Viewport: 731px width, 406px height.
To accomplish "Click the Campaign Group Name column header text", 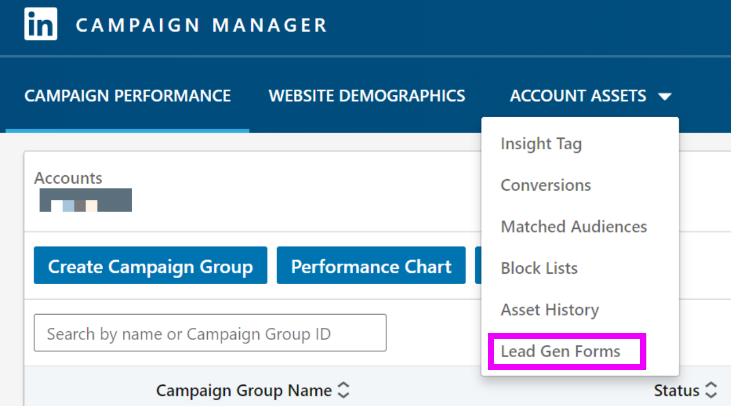I will pyautogui.click(x=244, y=389).
